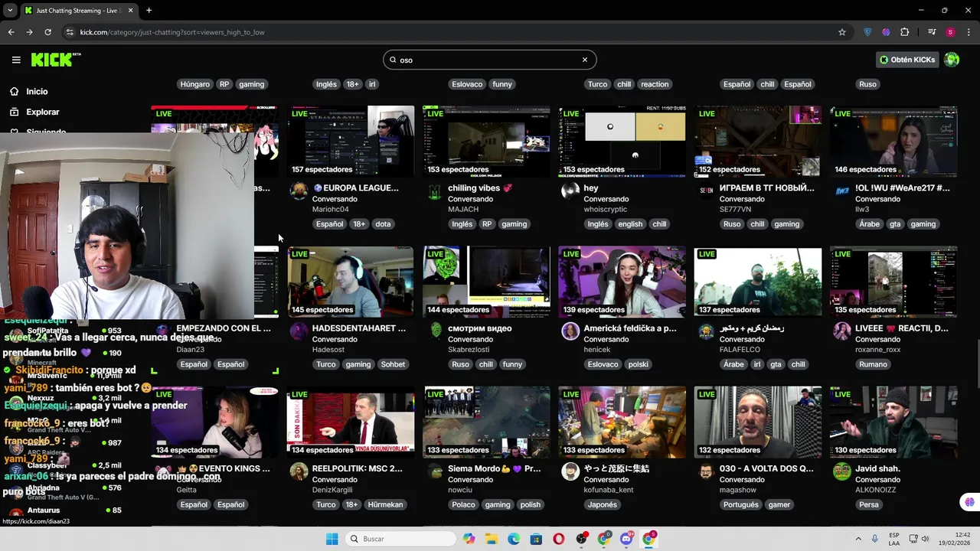Select the Rumano tag under roxanne_roxx

873,364
